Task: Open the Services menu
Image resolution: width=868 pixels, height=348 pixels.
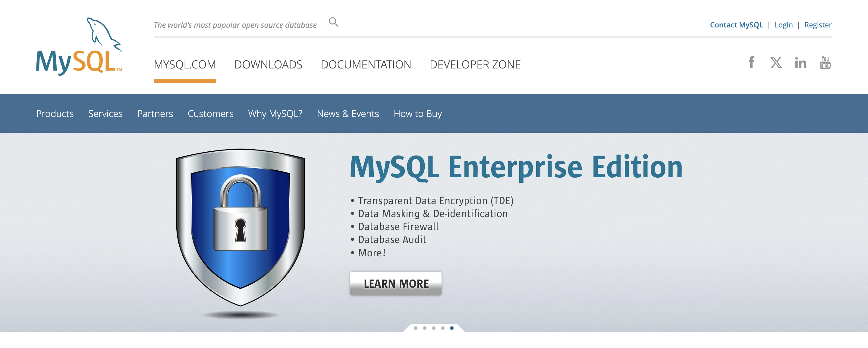Action: 105,114
